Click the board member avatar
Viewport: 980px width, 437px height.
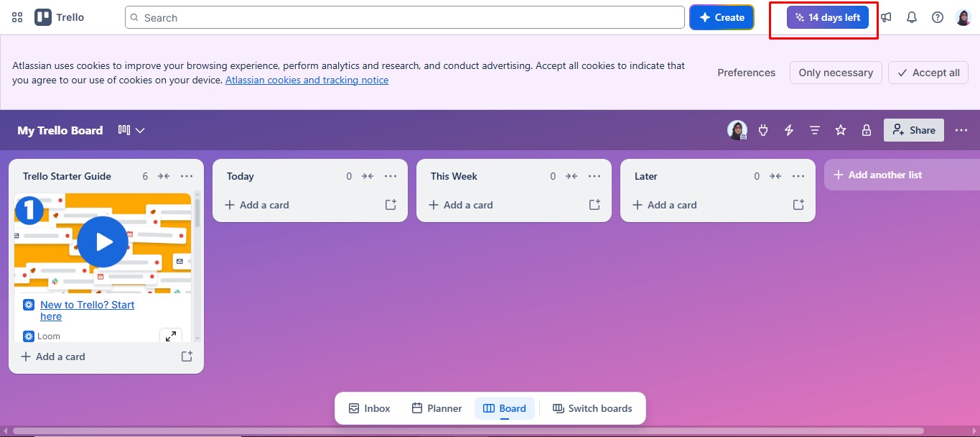[737, 130]
